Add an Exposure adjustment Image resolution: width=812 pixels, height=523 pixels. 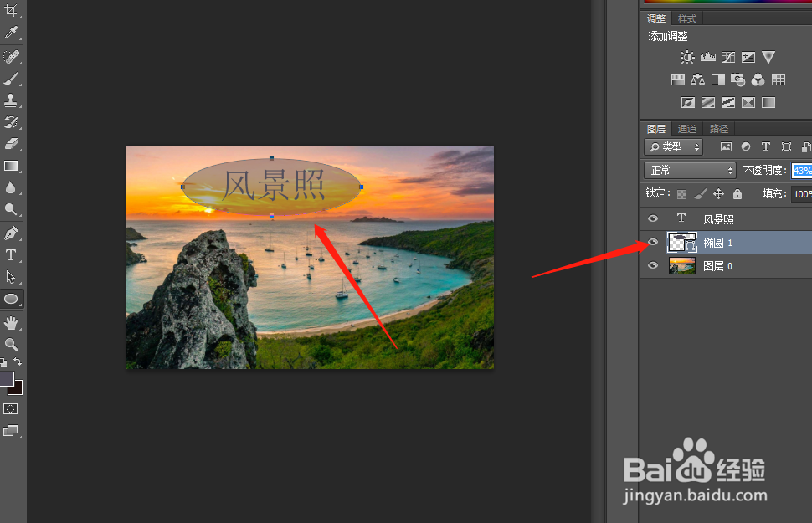point(748,57)
